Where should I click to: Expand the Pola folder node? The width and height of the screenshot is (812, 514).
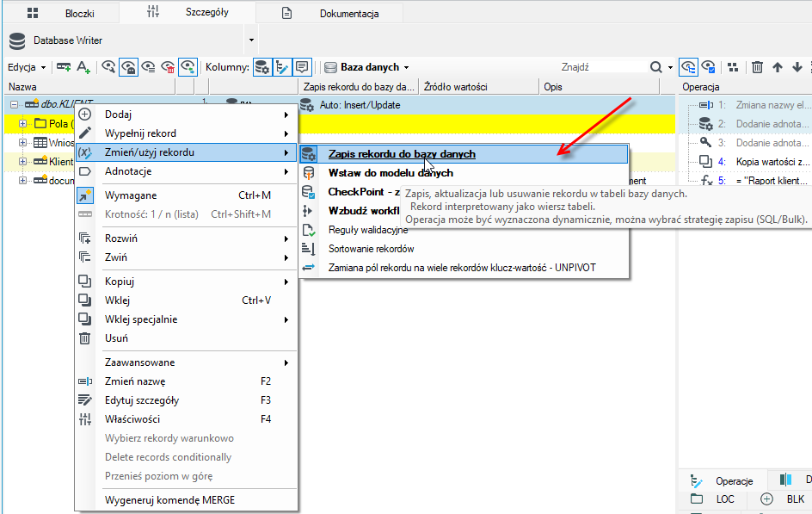(x=22, y=124)
